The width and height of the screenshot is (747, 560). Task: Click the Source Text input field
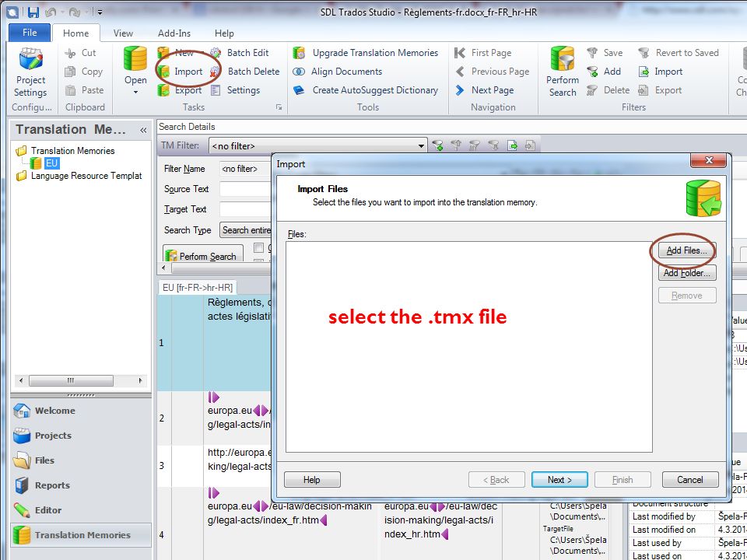tap(245, 189)
